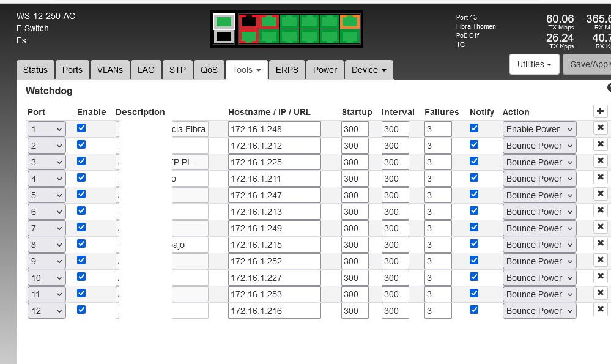Screen dimensions: 611x364
Task: Open the Enable Power action dropdown
Action: [x=539, y=129]
